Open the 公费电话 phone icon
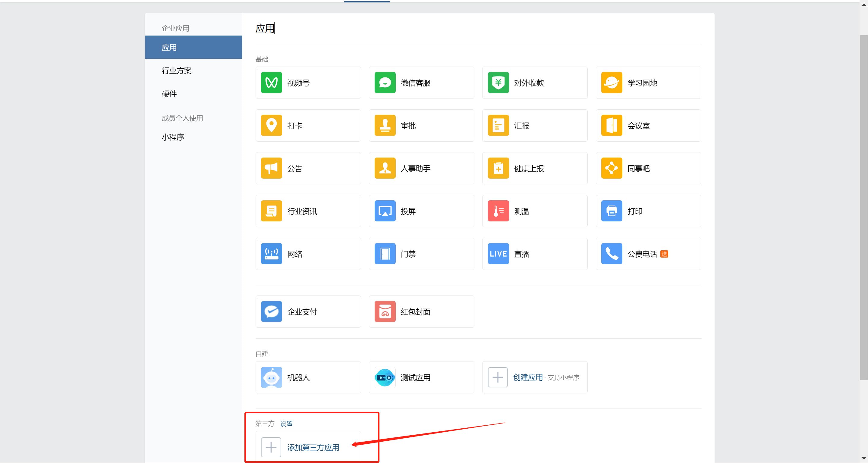Screen dimensions: 868x463 pos(612,254)
